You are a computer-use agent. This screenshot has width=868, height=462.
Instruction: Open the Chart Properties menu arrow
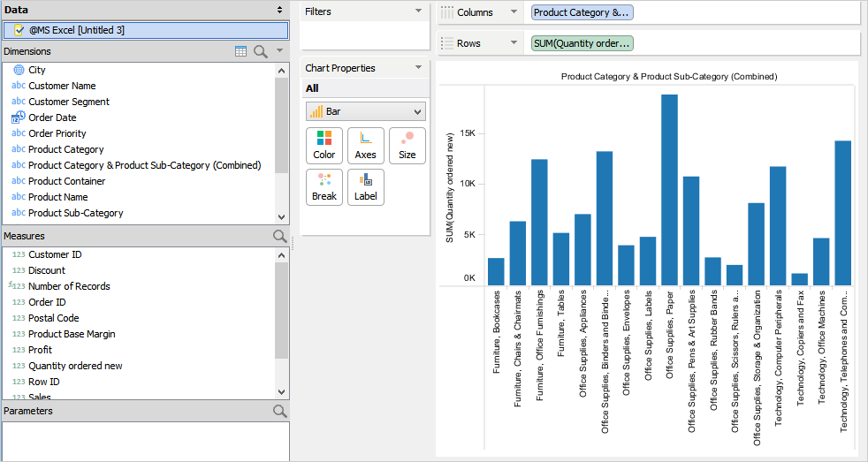point(418,67)
